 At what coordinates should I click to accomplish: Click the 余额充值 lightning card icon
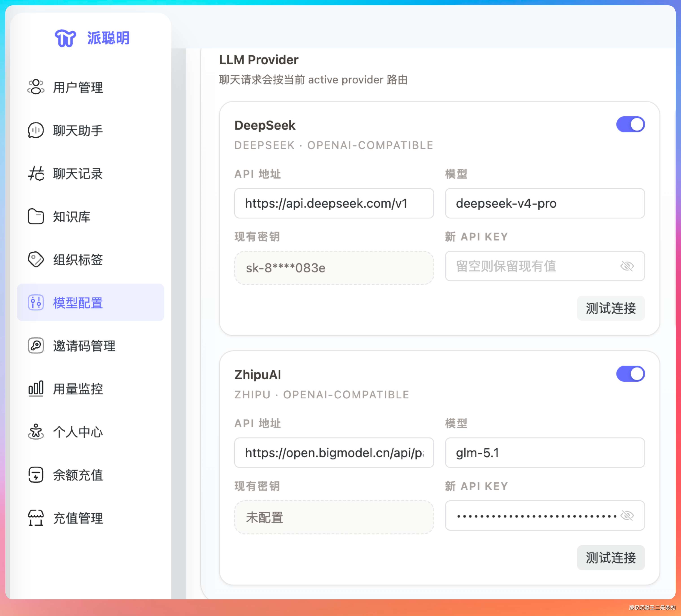pos(36,475)
